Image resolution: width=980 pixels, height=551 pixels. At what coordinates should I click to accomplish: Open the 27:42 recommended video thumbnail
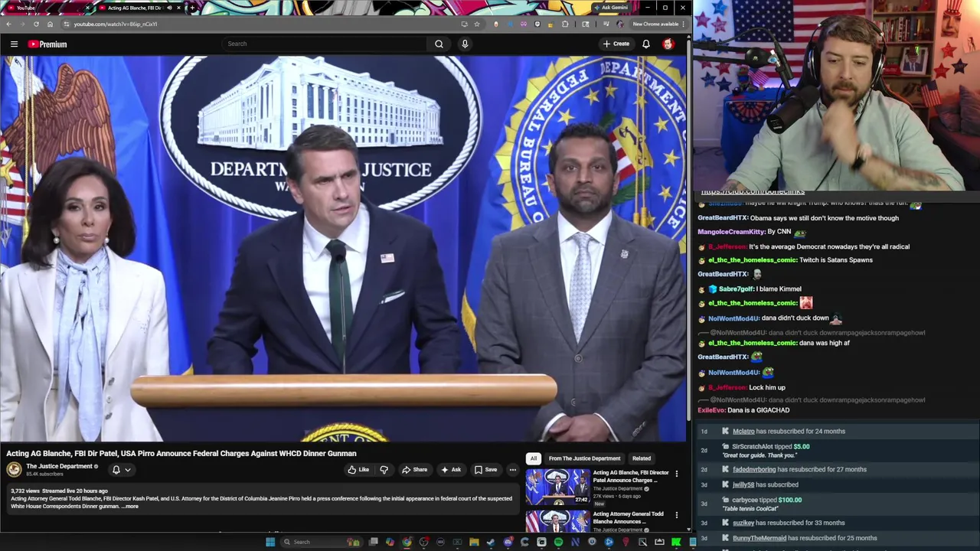point(557,487)
